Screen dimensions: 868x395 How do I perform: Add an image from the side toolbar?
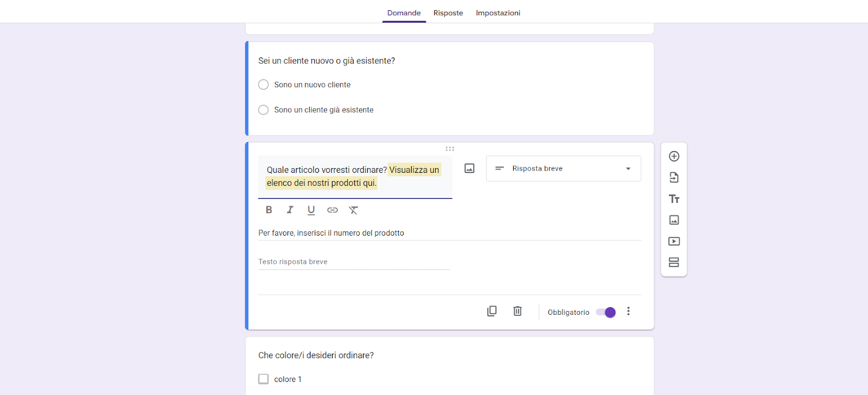point(674,220)
